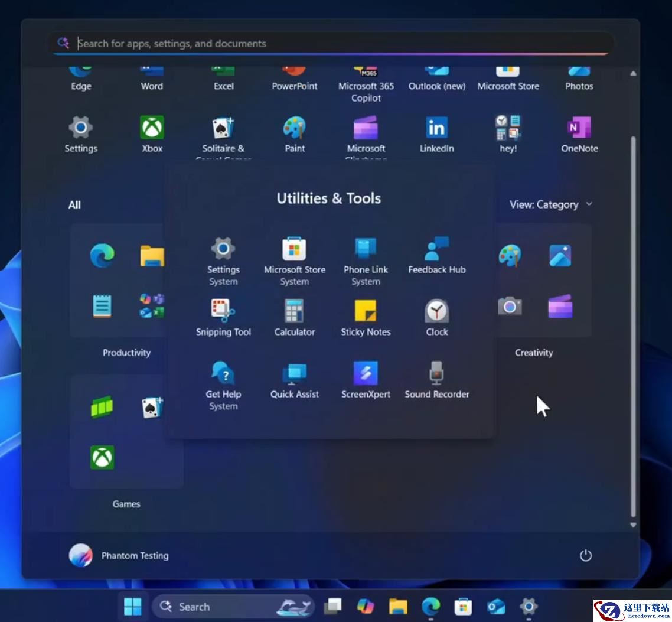Click the Microsoft 365 Copilot label
The height and width of the screenshot is (622, 672).
point(366,92)
